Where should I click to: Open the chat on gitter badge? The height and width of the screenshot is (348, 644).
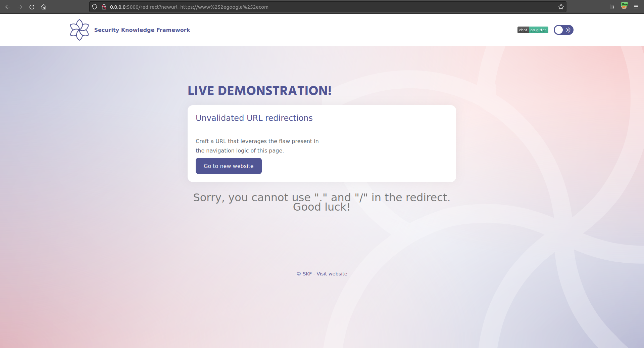(533, 30)
